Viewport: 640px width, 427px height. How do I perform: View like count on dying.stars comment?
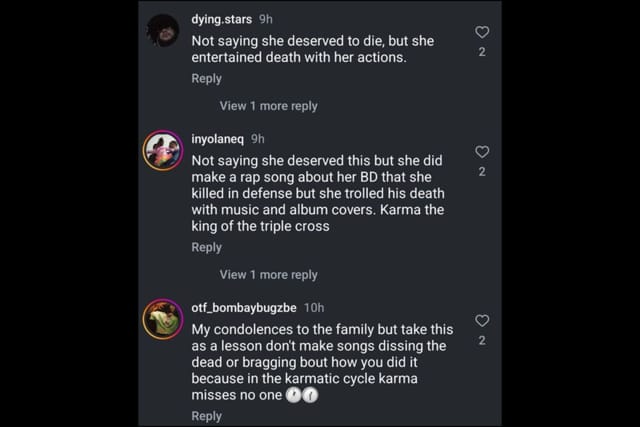pos(482,52)
